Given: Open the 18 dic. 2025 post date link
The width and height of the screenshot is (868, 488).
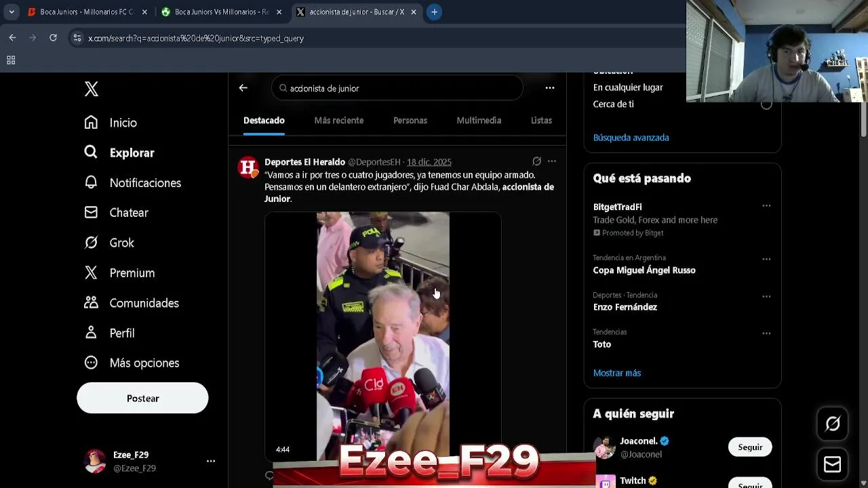Looking at the screenshot, I should point(429,162).
